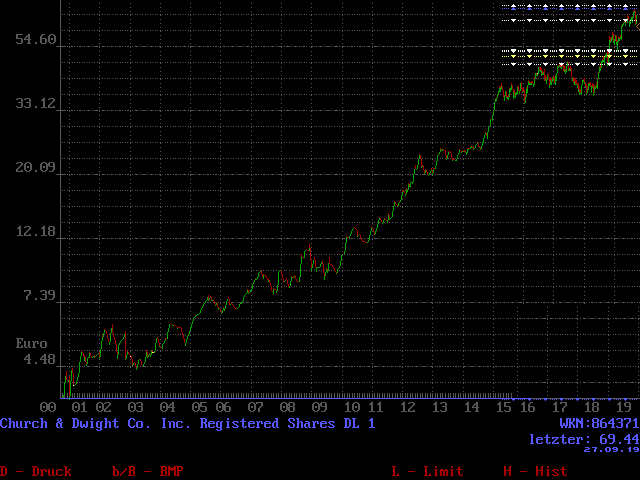Viewport: 640px width, 480px height.
Task: Click the 12.18 price axis label
Action: pyautogui.click(x=36, y=232)
